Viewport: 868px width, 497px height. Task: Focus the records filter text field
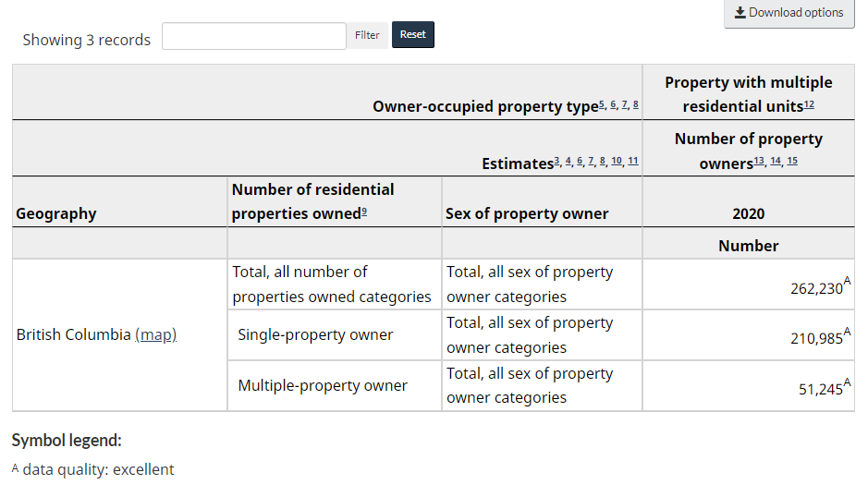tap(254, 36)
